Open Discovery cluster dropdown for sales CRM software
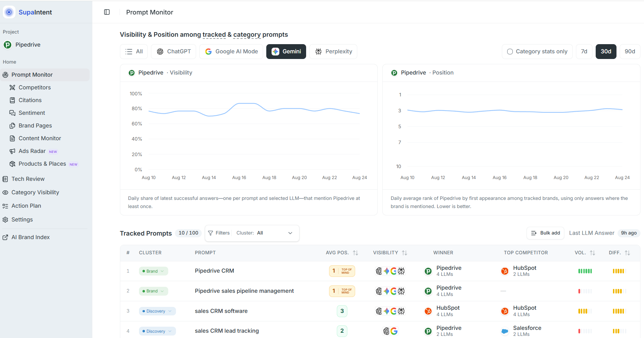 point(157,311)
